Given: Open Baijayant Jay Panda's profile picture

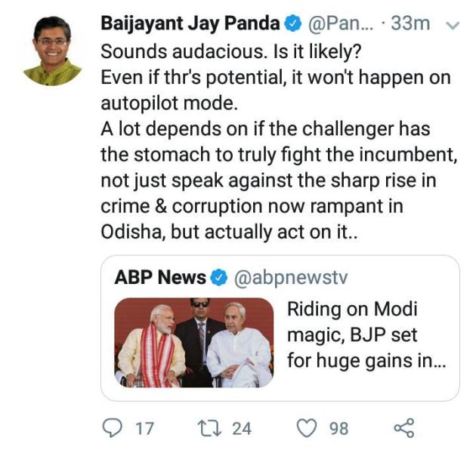Looking at the screenshot, I should point(52,51).
